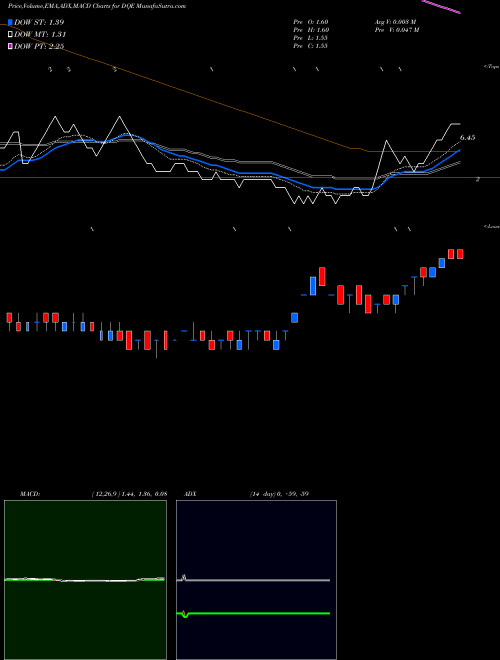Click the 6.45 label near the EMA lines

[x=467, y=138]
